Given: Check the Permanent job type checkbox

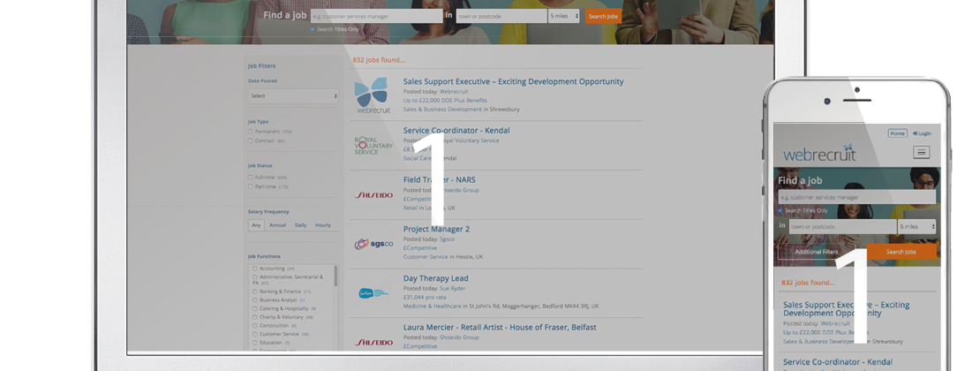Looking at the screenshot, I should [251, 131].
